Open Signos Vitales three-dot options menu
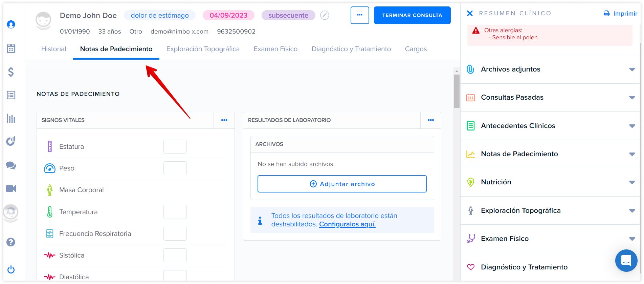 coord(224,120)
